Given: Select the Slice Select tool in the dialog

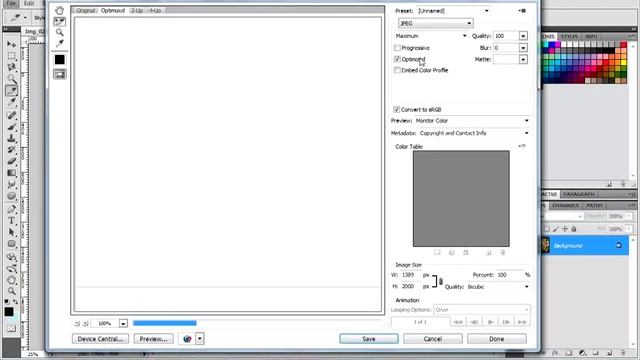Looking at the screenshot, I should (x=60, y=21).
